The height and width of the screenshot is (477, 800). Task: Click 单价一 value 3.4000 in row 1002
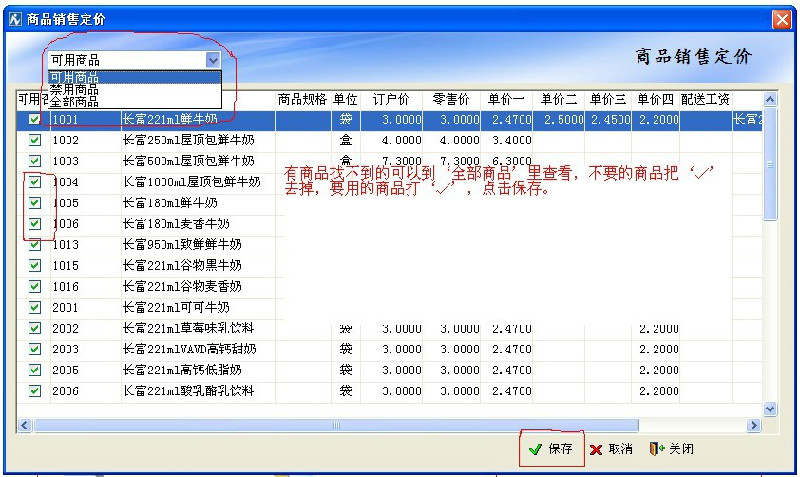(x=512, y=140)
